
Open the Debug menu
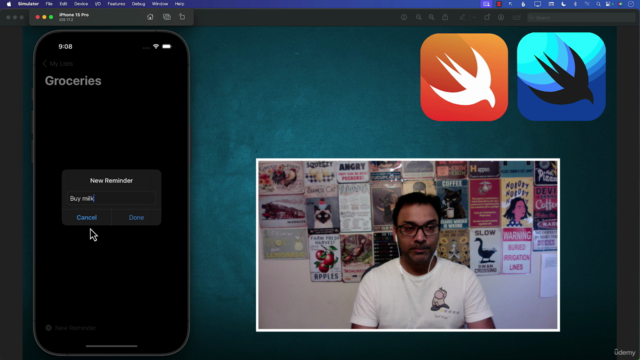(138, 4)
